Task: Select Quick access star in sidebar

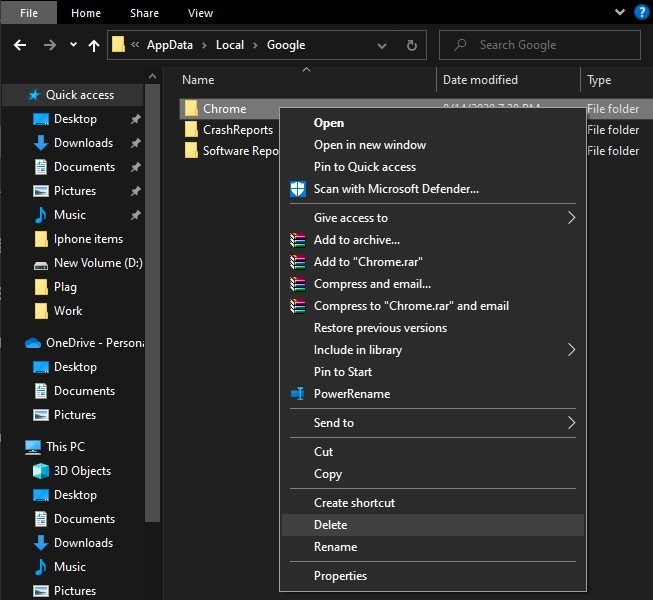Action: [34, 95]
